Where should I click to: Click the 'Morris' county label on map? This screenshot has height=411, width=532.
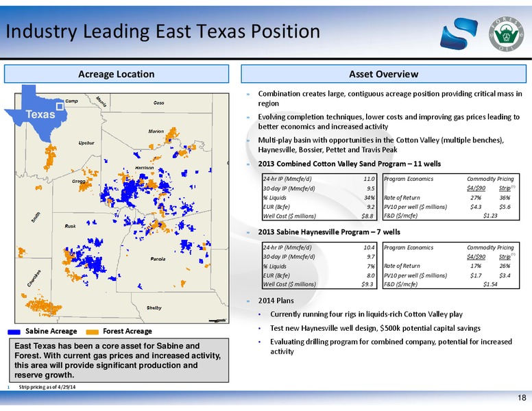(101, 101)
